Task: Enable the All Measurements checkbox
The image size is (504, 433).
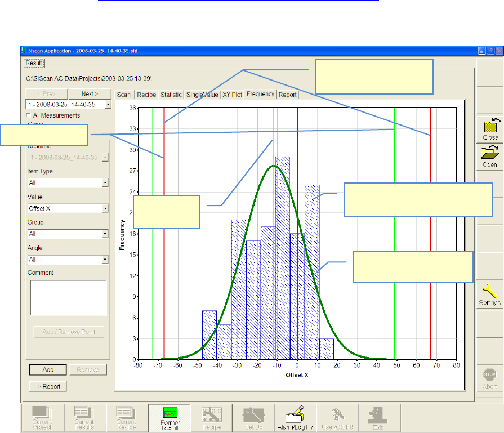Action: tap(29, 115)
